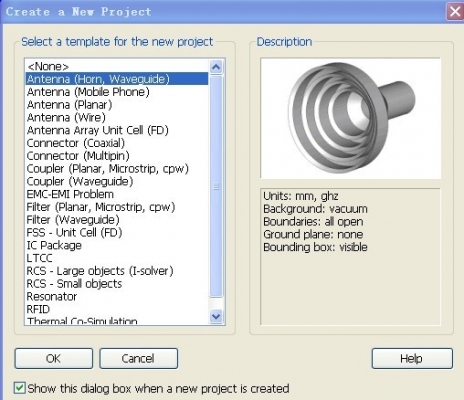Select Connector (Coaxial) template

(117, 143)
